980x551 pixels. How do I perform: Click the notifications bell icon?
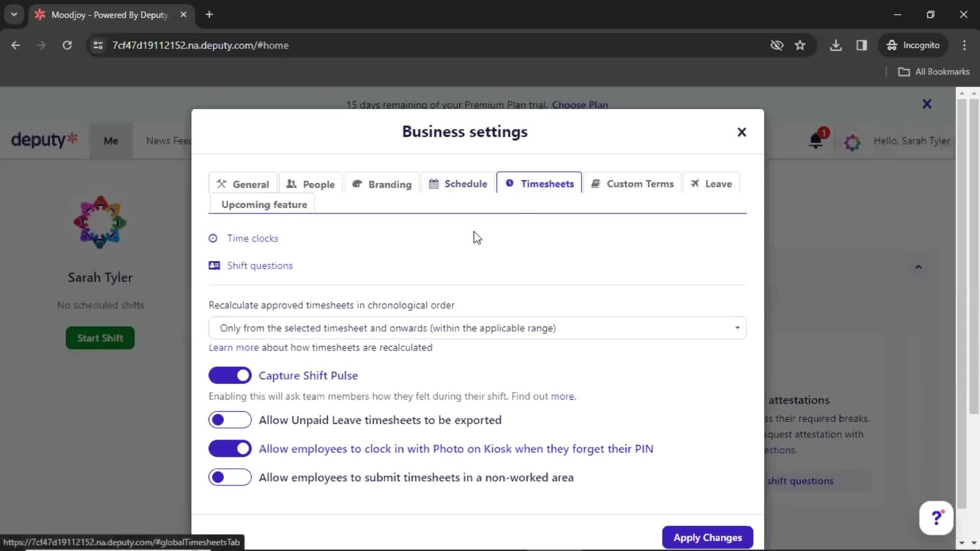pyautogui.click(x=816, y=141)
